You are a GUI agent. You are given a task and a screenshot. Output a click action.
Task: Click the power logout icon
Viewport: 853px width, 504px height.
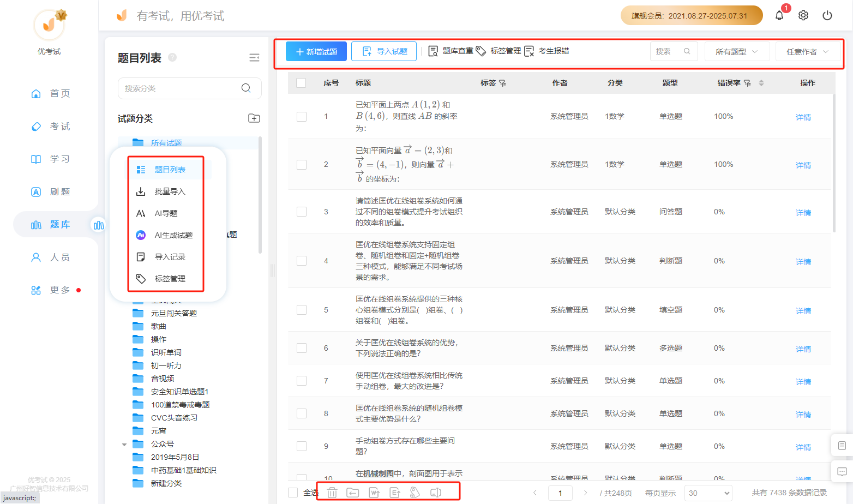[x=827, y=15]
